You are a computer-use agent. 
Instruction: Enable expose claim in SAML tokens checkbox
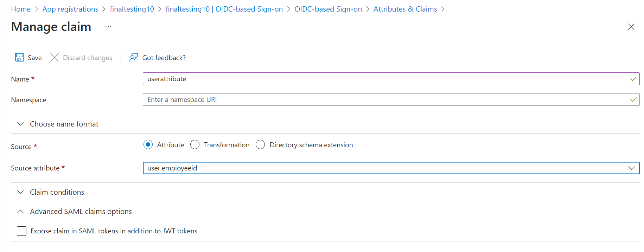coord(21,231)
